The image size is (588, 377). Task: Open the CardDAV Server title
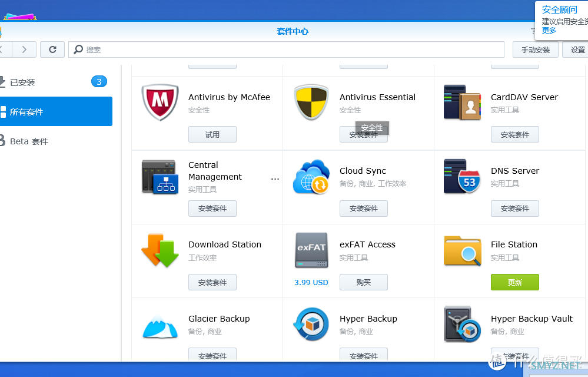[x=524, y=97]
